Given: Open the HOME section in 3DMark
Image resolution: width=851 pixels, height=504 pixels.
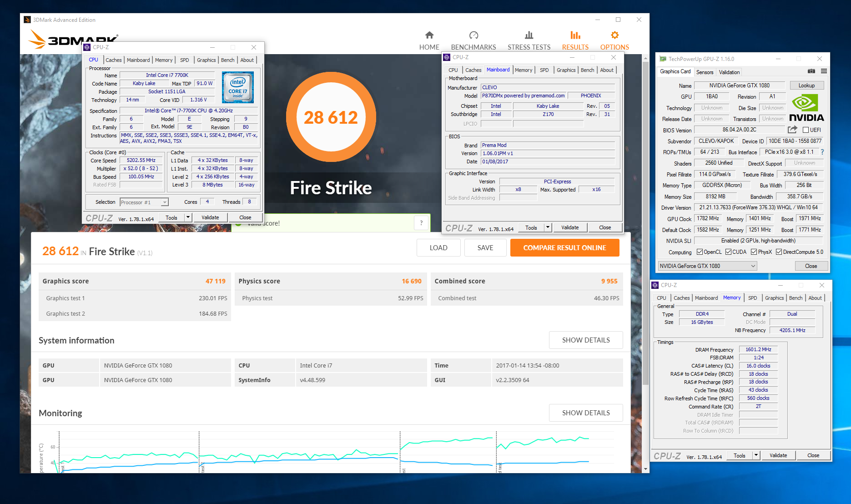Looking at the screenshot, I should pyautogui.click(x=429, y=40).
